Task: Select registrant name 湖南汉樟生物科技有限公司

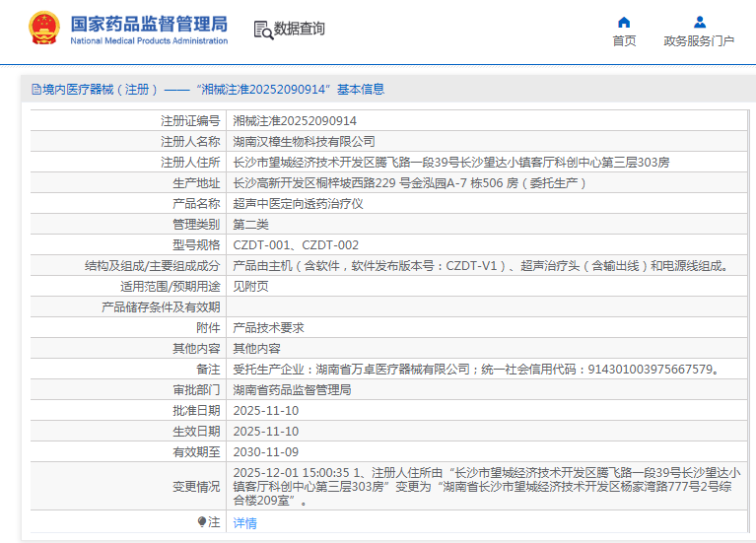Action: 304,142
